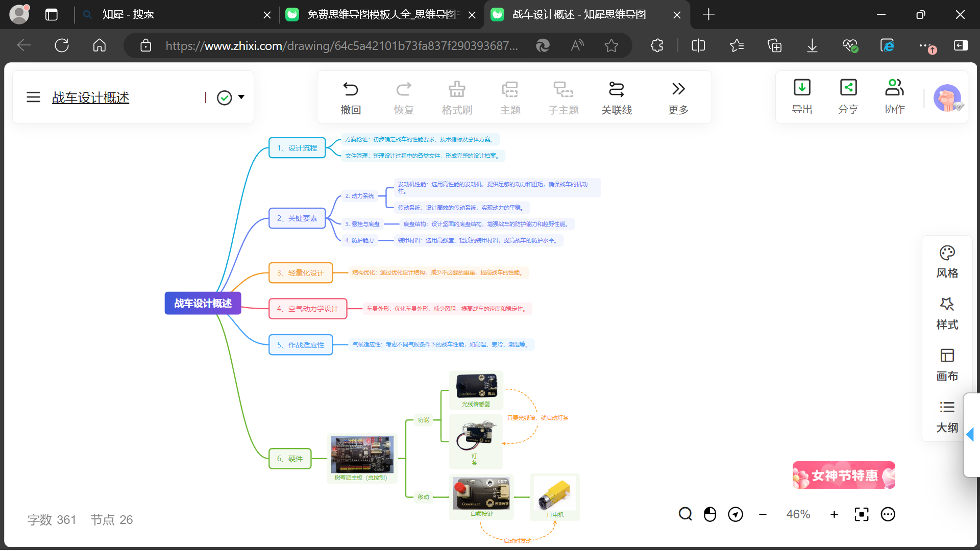Image resolution: width=980 pixels, height=551 pixels.
Task: Open the 分享 share dialog
Action: tap(848, 97)
